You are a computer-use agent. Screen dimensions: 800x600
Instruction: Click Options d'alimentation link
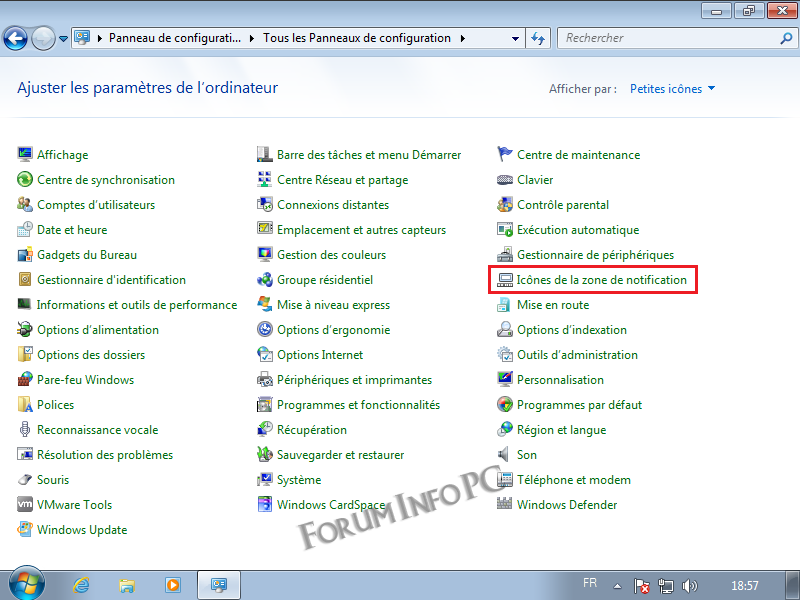pyautogui.click(x=98, y=330)
